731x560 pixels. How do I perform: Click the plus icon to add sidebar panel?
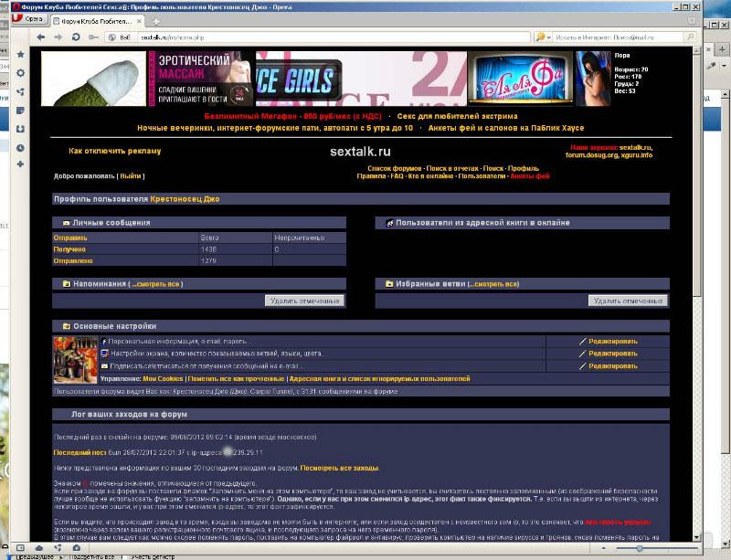pyautogui.click(x=19, y=164)
